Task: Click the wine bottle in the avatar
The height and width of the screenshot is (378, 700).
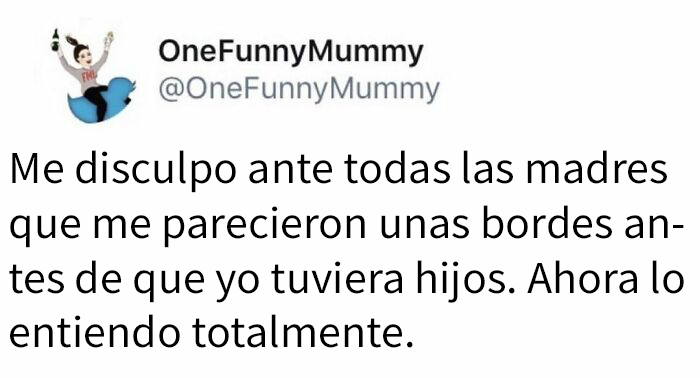Action: point(56,40)
